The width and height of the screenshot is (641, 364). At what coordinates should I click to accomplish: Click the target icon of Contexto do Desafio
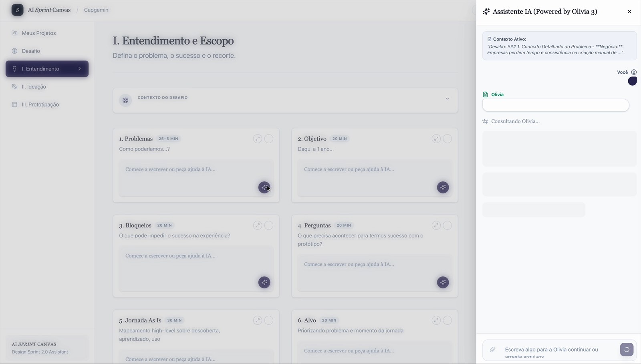(125, 101)
